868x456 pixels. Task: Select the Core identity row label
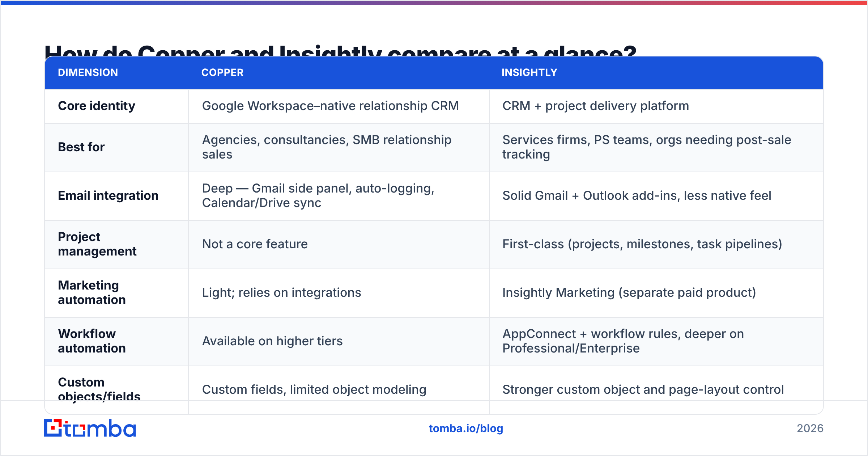point(97,106)
